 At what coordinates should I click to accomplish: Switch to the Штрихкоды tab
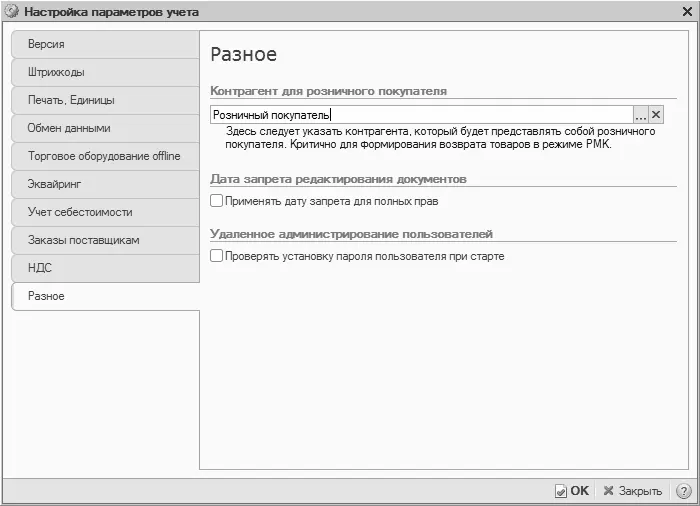pyautogui.click(x=105, y=72)
